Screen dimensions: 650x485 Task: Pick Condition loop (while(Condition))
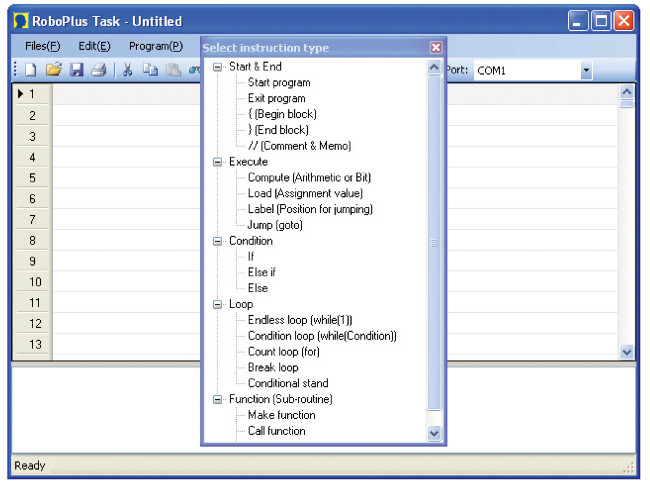322,336
